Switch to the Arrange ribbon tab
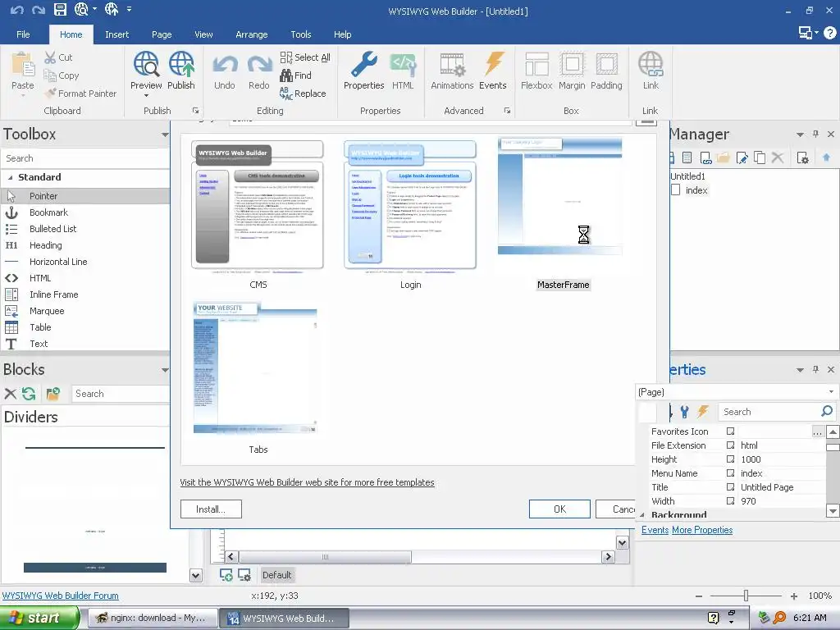840x630 pixels. coord(251,34)
